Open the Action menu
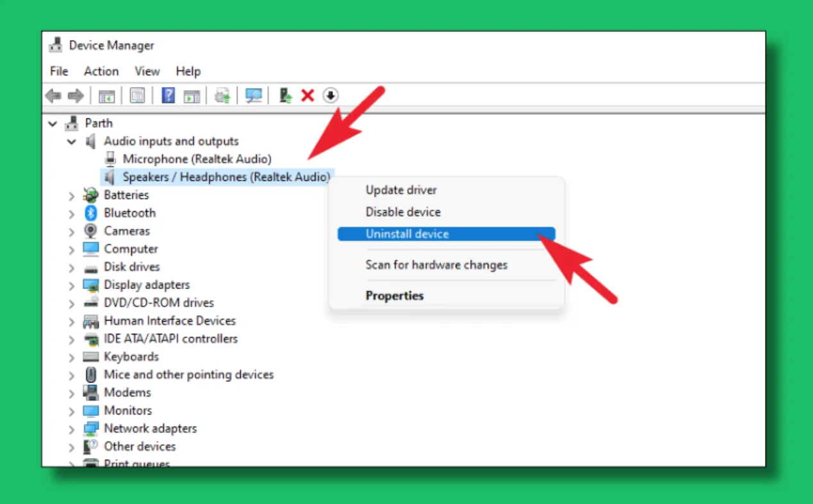Viewport: 813px width, 504px height. coord(101,71)
